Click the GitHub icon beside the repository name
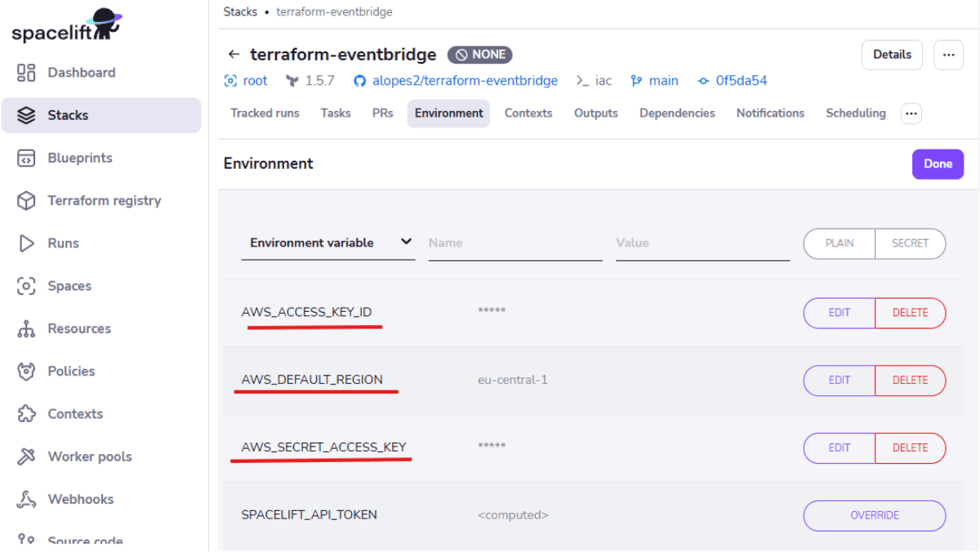Viewport: 980px width, 556px height. pos(359,81)
